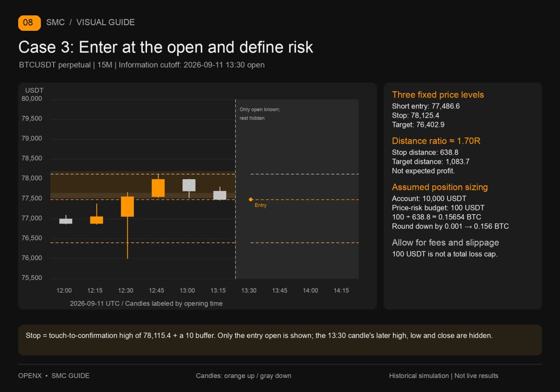This screenshot has height=392, width=560.
Task: Click 'Price-risk budget: 100 USDT'
Action: click(x=438, y=208)
